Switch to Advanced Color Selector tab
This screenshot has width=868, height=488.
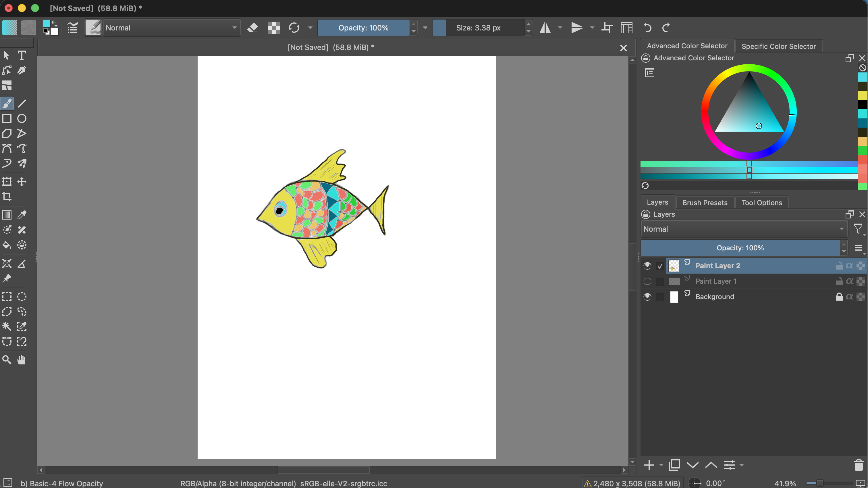(687, 46)
